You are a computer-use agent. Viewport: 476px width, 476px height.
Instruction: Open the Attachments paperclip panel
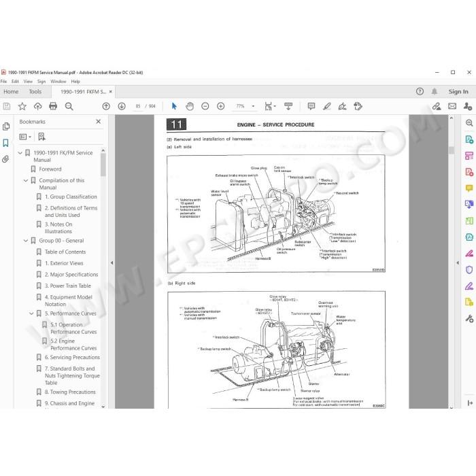tap(5, 159)
